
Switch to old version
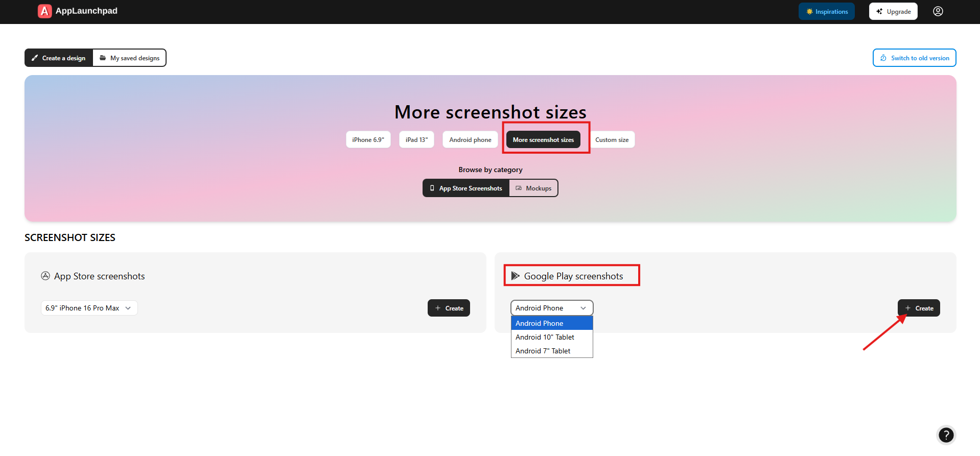coord(914,58)
